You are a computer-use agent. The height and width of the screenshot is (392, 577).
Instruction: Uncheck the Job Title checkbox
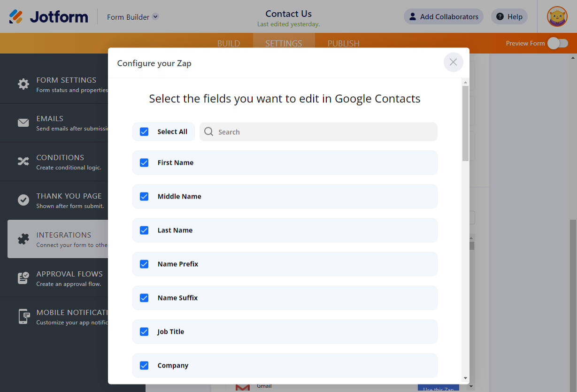144,331
